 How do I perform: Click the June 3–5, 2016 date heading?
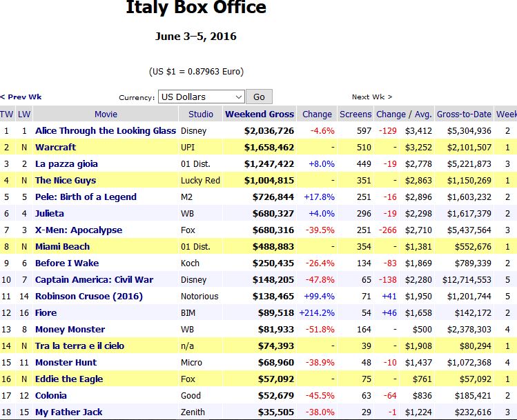coord(196,37)
